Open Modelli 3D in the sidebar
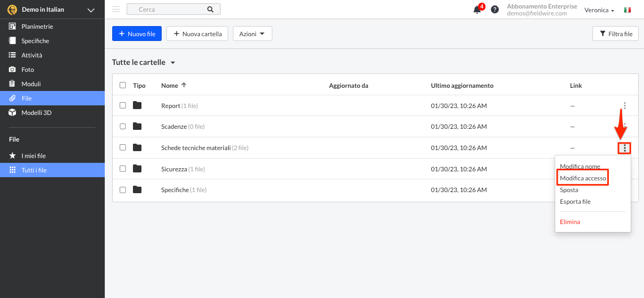This screenshot has height=298, width=644. tap(36, 113)
